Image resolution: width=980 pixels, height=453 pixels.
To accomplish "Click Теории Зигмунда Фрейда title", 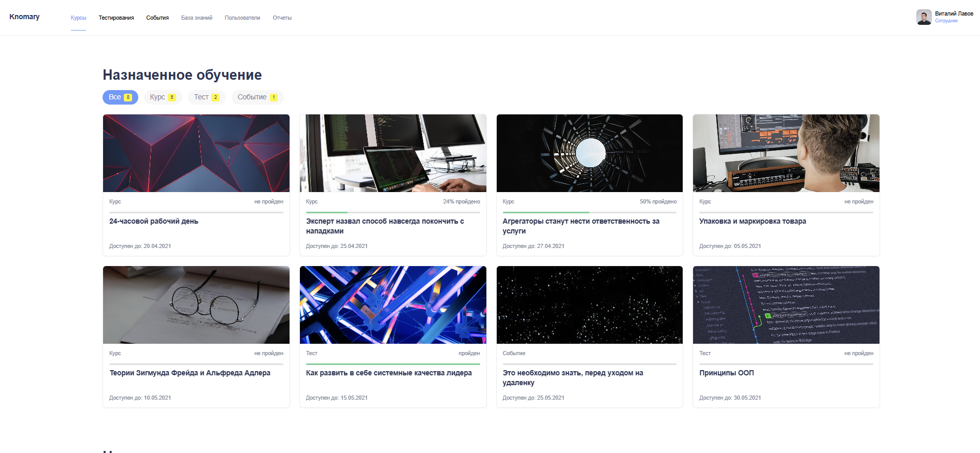I will (x=190, y=373).
